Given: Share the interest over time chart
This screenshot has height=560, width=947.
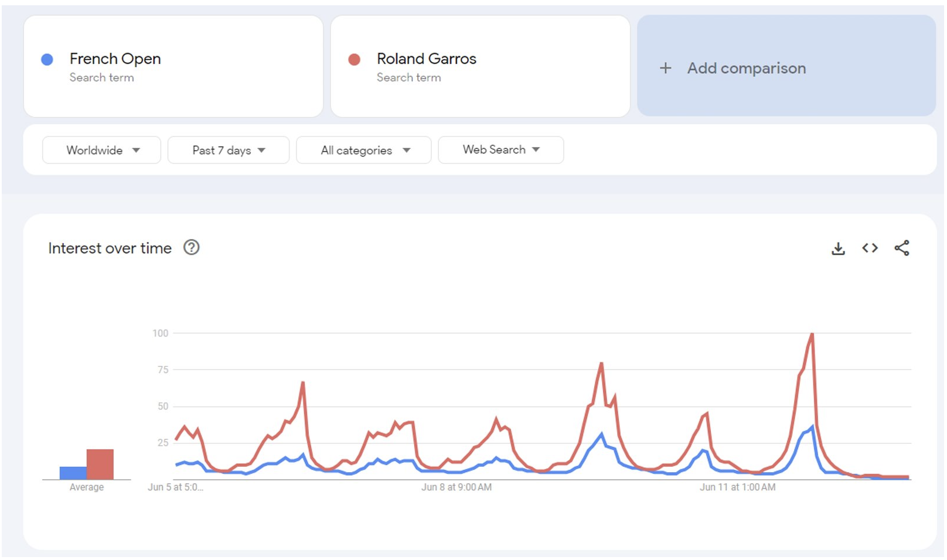Looking at the screenshot, I should [902, 248].
